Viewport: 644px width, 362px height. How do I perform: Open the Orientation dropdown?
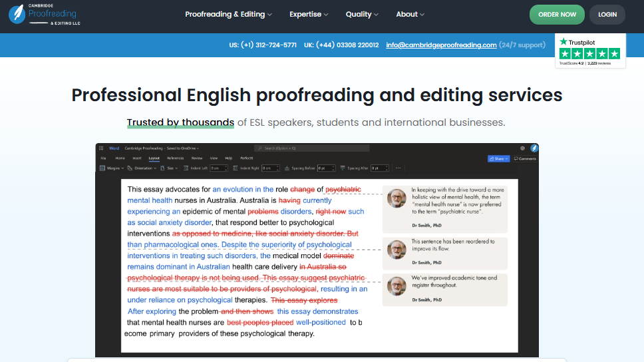click(x=142, y=168)
